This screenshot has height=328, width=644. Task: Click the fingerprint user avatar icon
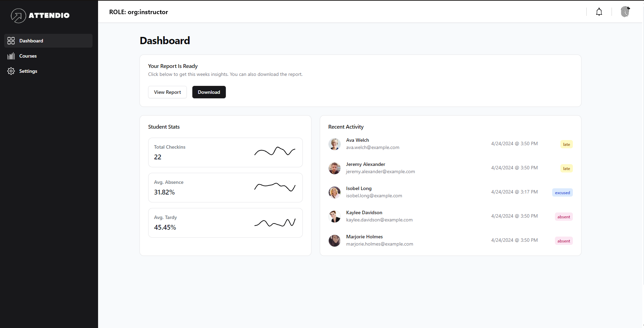pos(625,11)
